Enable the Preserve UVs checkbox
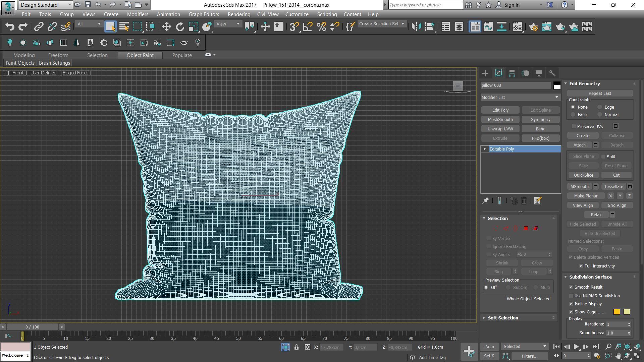The height and width of the screenshot is (362, 644). coord(574,126)
